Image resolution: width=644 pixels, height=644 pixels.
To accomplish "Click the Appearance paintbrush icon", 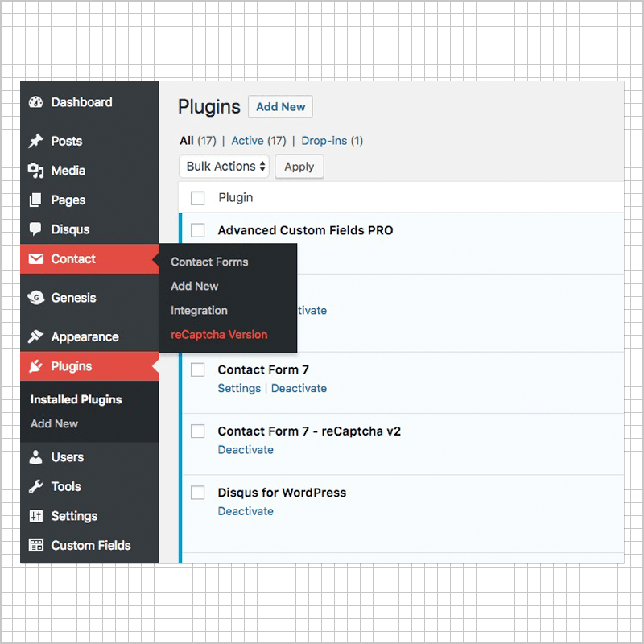I will [35, 337].
